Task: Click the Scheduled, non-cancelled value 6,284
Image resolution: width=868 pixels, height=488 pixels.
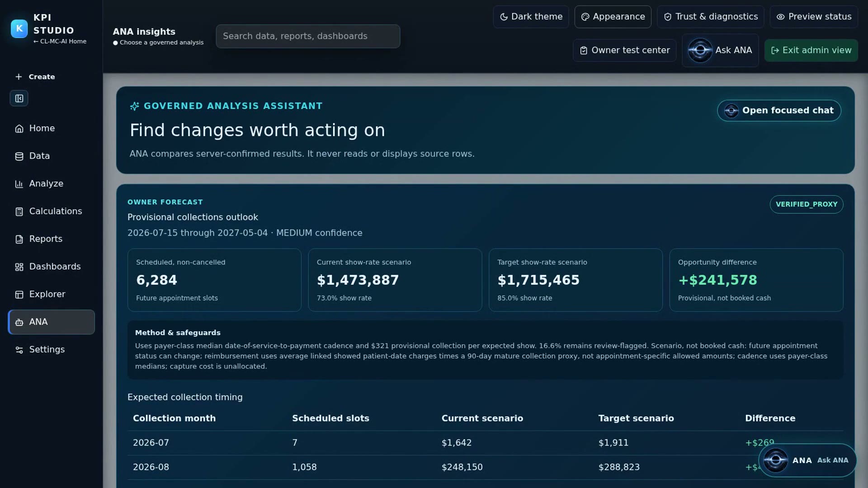Action: click(156, 280)
